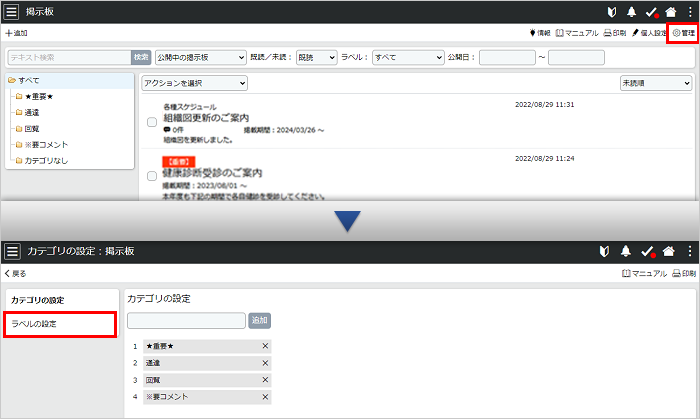
Task: Click the 戻る back link
Action: (15, 273)
